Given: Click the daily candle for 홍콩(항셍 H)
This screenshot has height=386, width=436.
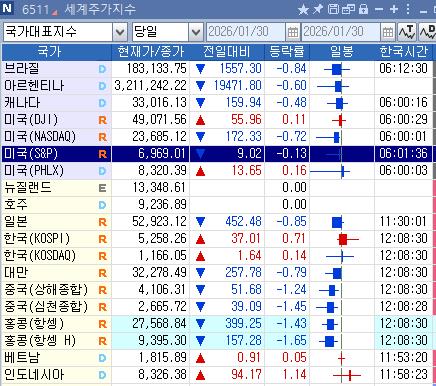Looking at the screenshot, I should click(x=329, y=341).
